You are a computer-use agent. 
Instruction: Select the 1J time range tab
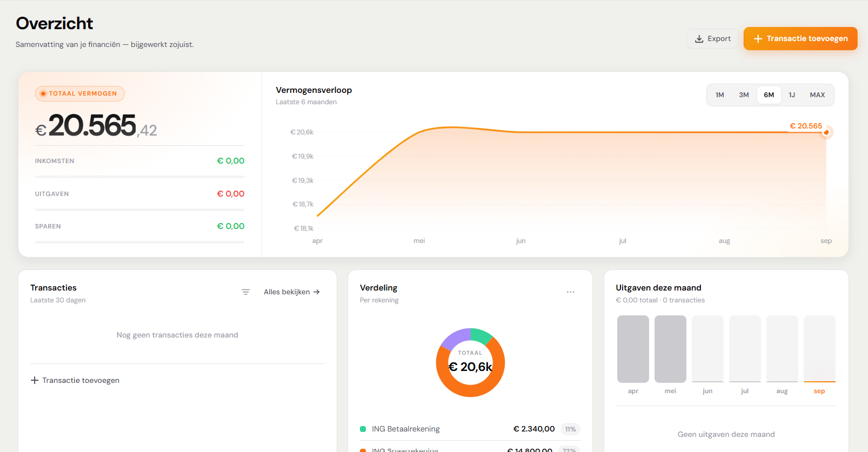(792, 95)
